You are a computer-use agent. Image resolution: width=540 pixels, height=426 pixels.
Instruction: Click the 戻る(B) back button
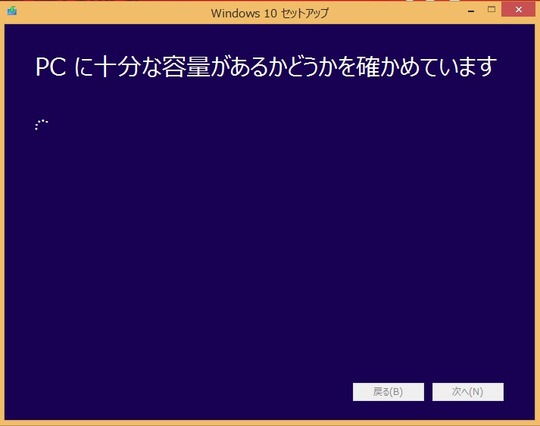388,392
